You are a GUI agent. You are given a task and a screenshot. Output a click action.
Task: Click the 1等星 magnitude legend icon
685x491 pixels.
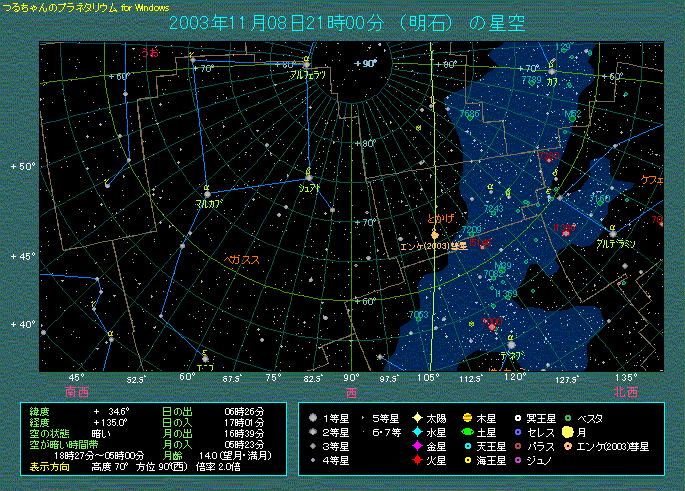pyautogui.click(x=314, y=417)
